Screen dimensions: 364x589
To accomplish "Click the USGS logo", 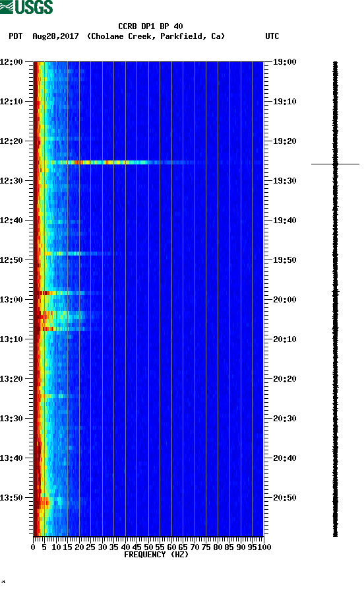I will tap(26, 7).
